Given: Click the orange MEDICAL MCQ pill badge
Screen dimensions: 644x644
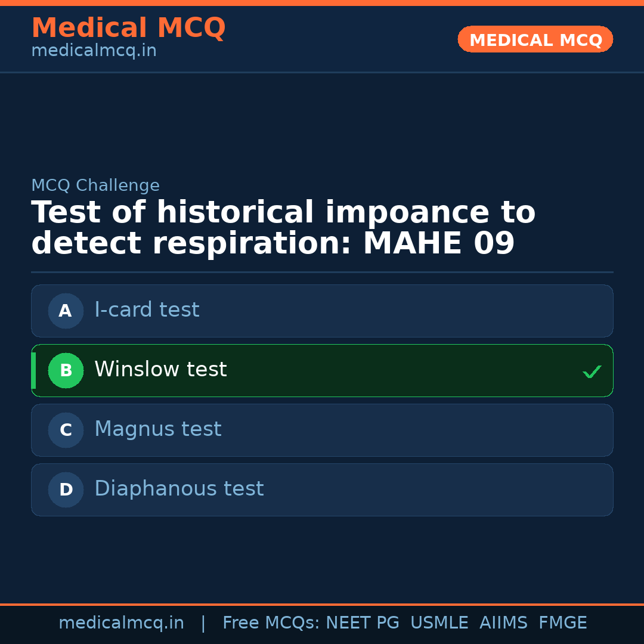Looking at the screenshot, I should point(535,39).
